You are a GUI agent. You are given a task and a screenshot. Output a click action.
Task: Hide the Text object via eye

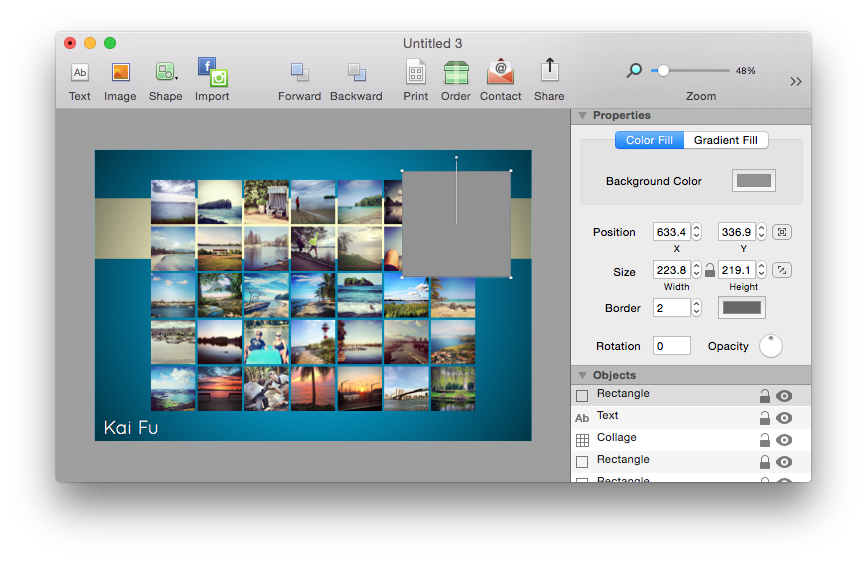point(784,418)
